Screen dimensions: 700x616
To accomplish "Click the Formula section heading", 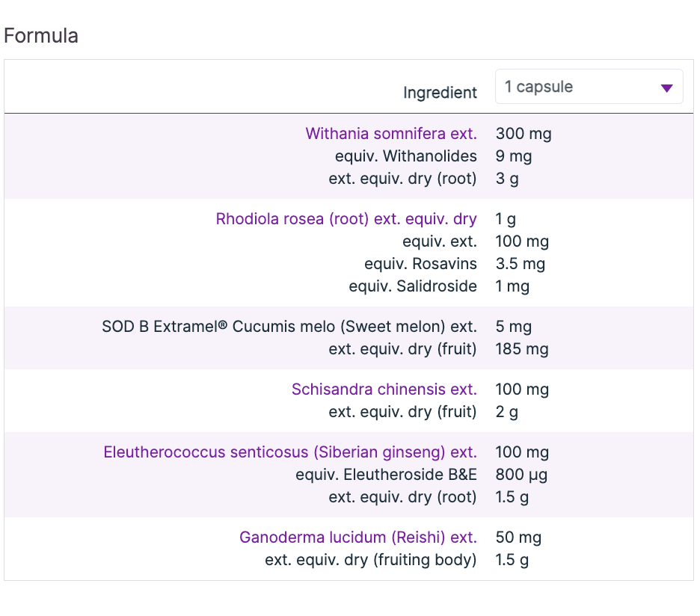I will click(x=41, y=35).
